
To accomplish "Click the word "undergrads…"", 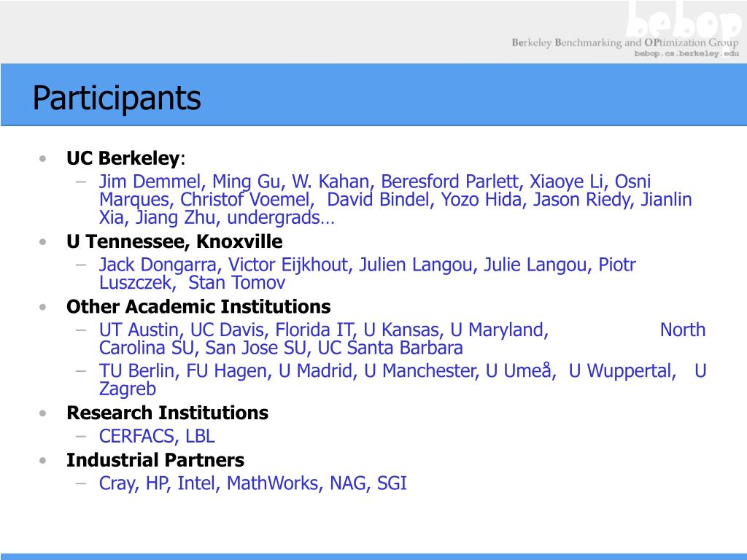I will pyautogui.click(x=281, y=218).
